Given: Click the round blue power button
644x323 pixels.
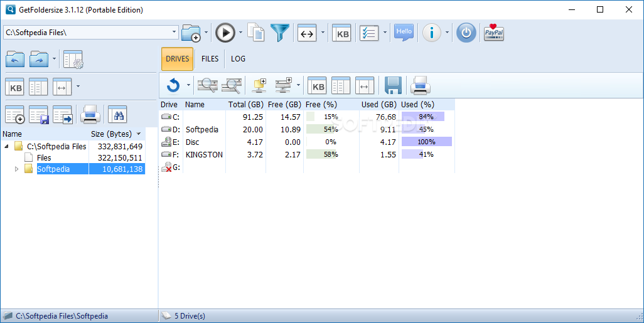Looking at the screenshot, I should pyautogui.click(x=466, y=33).
